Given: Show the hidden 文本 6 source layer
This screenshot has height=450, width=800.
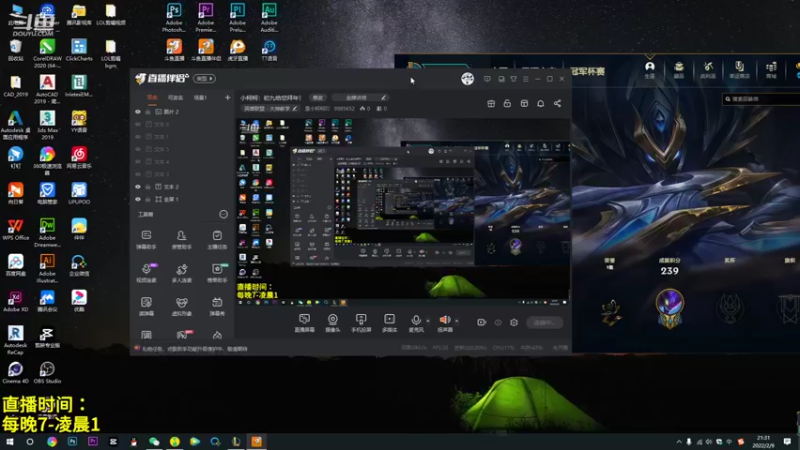Looking at the screenshot, I should tap(138, 124).
